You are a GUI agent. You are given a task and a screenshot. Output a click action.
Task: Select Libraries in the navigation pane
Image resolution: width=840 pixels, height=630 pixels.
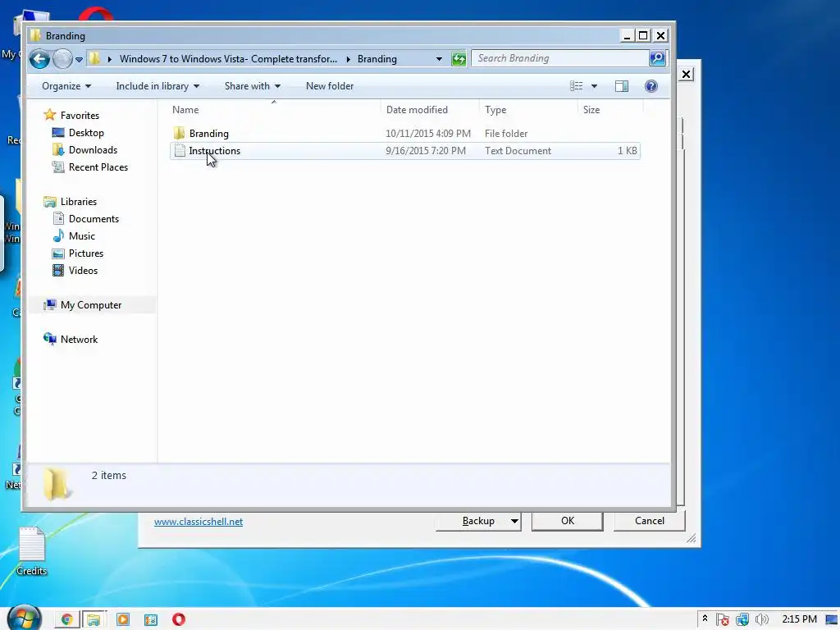tap(79, 202)
